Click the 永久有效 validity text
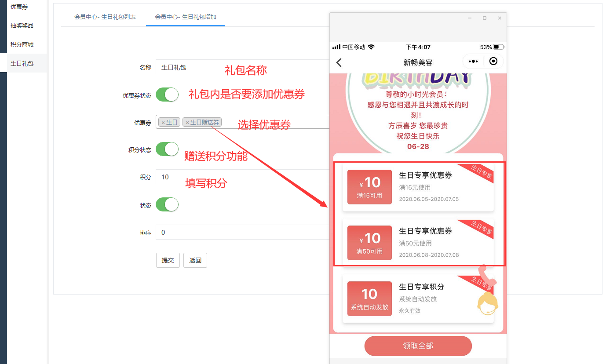The width and height of the screenshot is (606, 364). pos(410,311)
